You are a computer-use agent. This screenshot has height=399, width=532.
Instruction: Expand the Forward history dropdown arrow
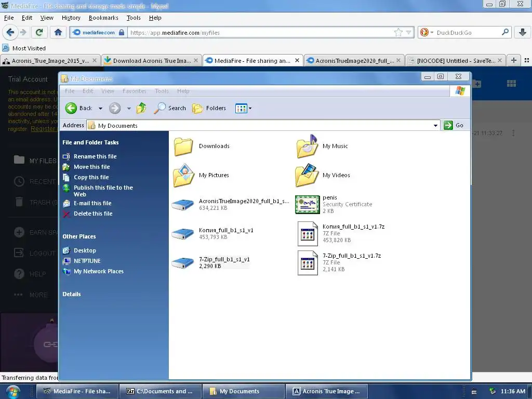point(129,109)
